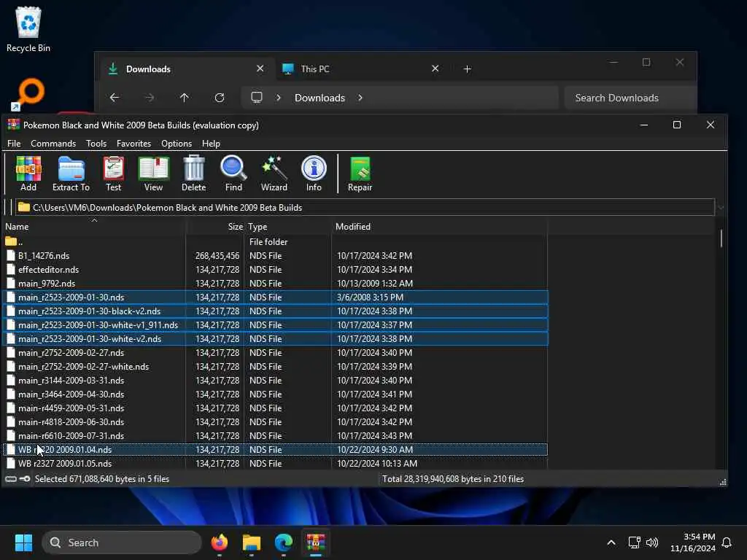747x560 pixels.
Task: Sort by the Name column header
Action: (x=94, y=227)
